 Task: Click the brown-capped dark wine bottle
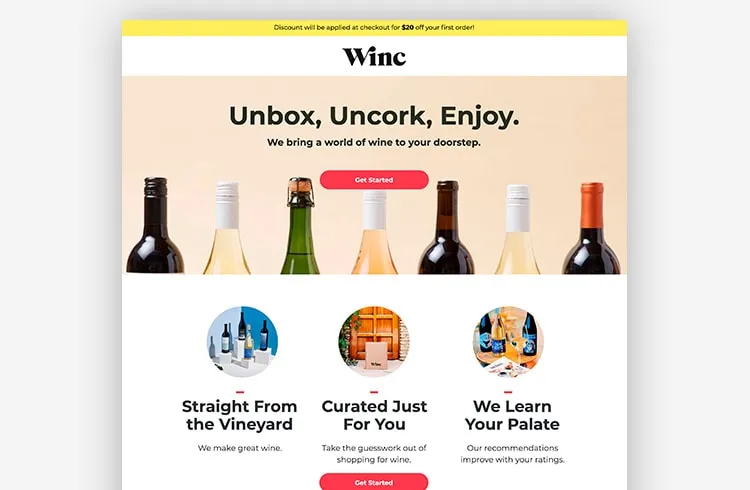click(x=447, y=227)
